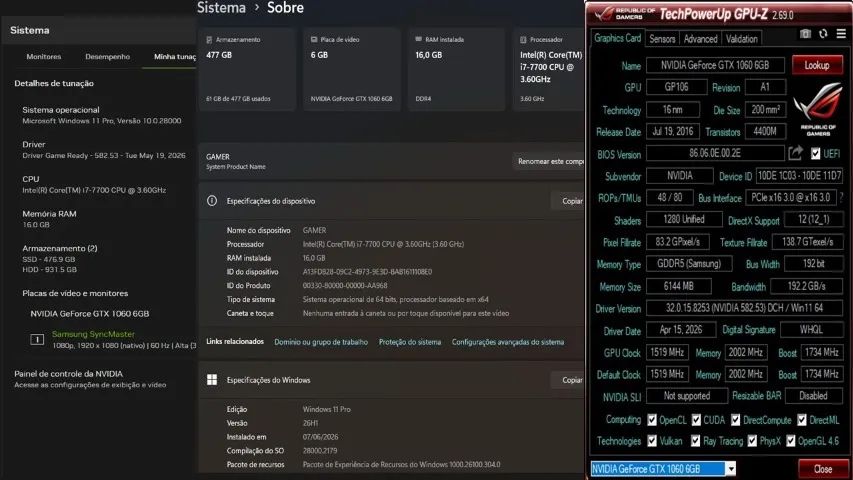Viewport: 853px width, 480px height.
Task: Click the monitor number 1 icon
Action: (37, 339)
